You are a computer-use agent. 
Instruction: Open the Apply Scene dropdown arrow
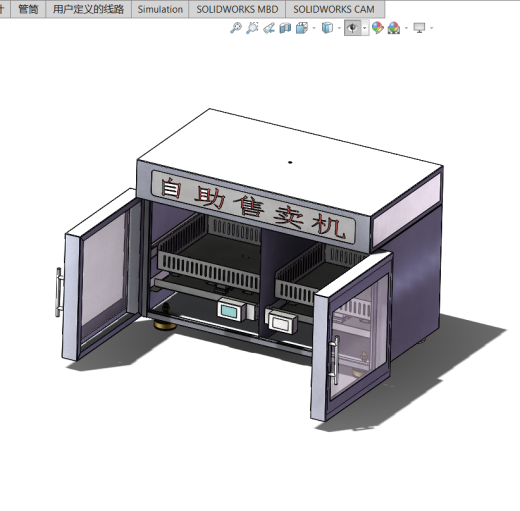click(x=406, y=28)
